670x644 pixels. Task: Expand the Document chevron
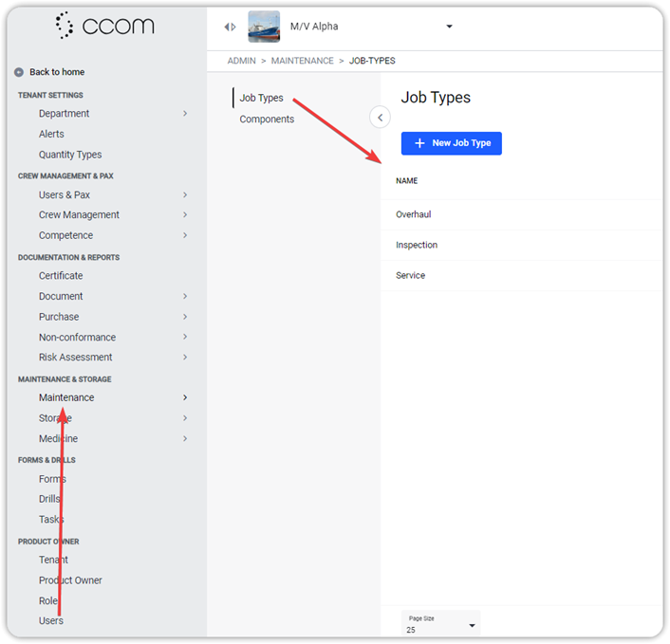click(185, 296)
